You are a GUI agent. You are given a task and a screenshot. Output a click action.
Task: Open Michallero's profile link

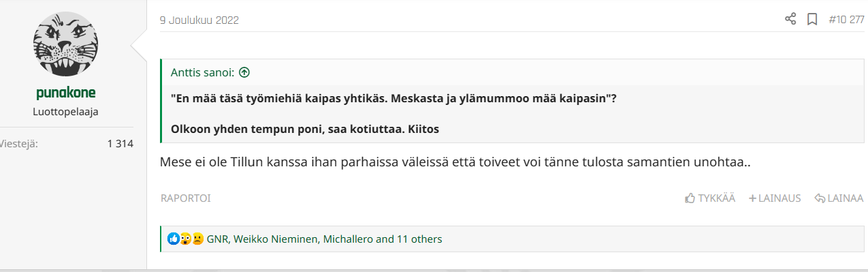348,239
